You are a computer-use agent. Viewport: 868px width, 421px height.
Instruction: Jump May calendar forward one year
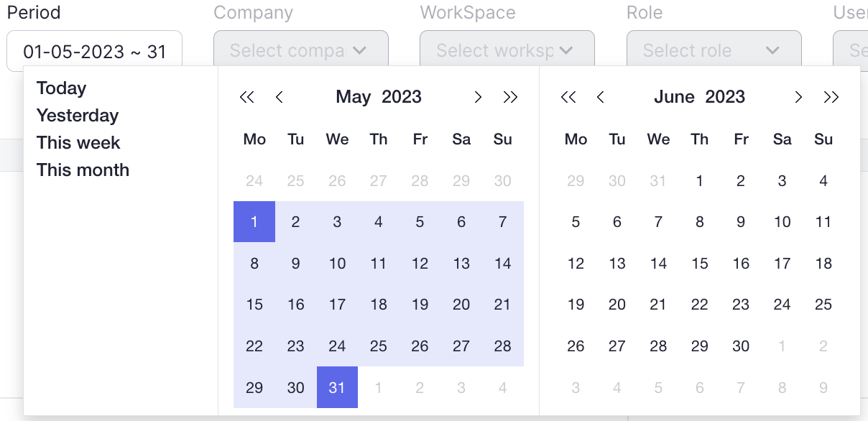pyautogui.click(x=510, y=97)
